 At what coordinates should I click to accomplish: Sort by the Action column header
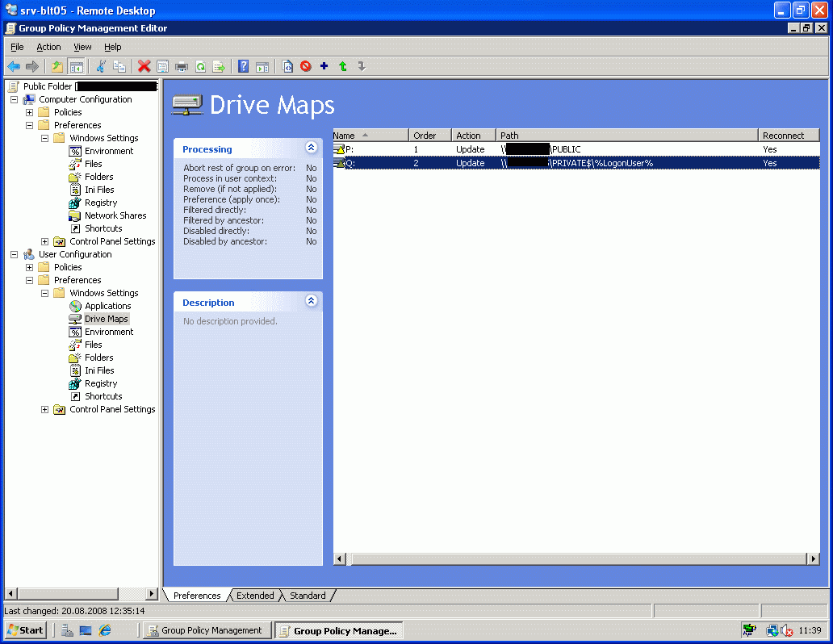pyautogui.click(x=473, y=136)
